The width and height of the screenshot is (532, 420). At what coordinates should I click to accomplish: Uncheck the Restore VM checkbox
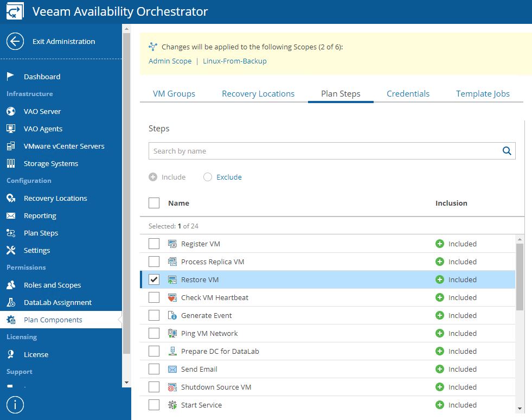(x=154, y=279)
